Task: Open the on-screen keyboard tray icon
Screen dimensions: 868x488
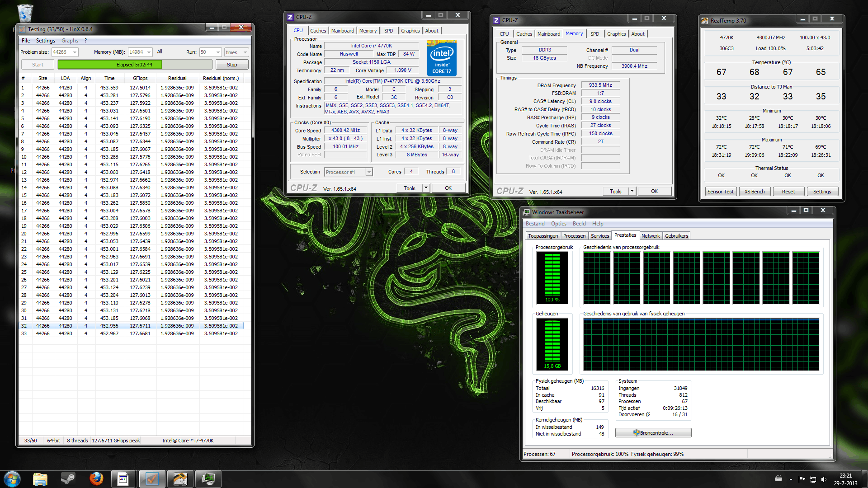Action: (x=778, y=479)
